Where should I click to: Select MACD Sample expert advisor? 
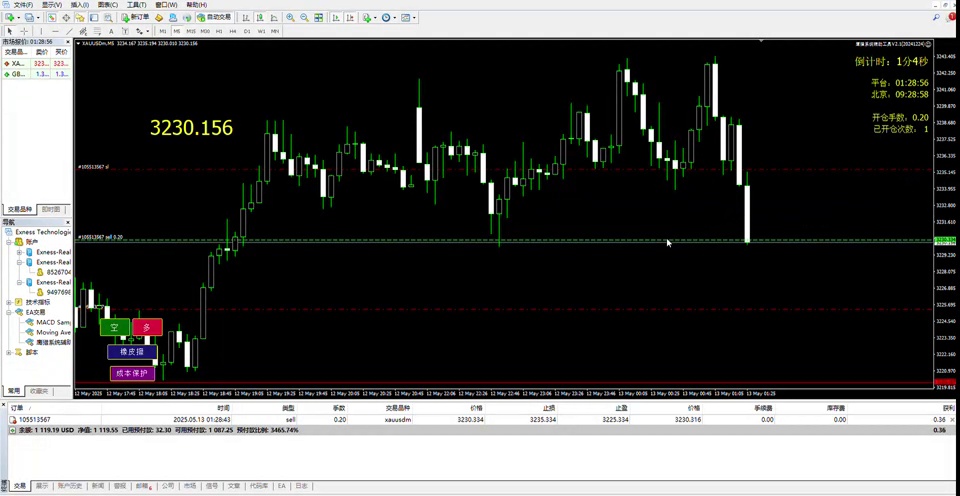tap(48, 322)
